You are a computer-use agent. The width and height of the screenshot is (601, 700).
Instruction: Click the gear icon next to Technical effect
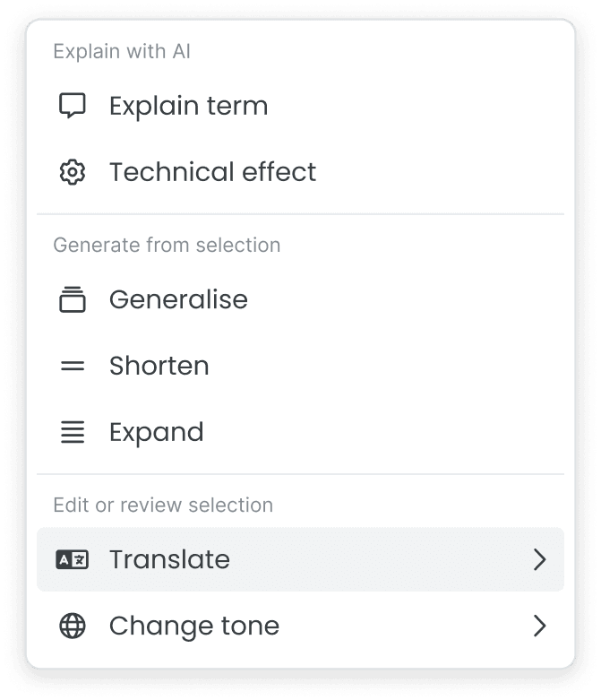pyautogui.click(x=72, y=172)
